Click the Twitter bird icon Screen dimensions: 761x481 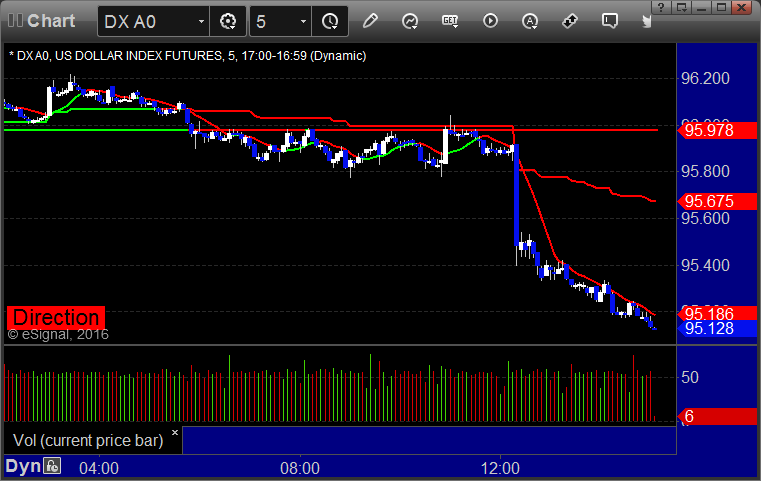tap(646, 21)
